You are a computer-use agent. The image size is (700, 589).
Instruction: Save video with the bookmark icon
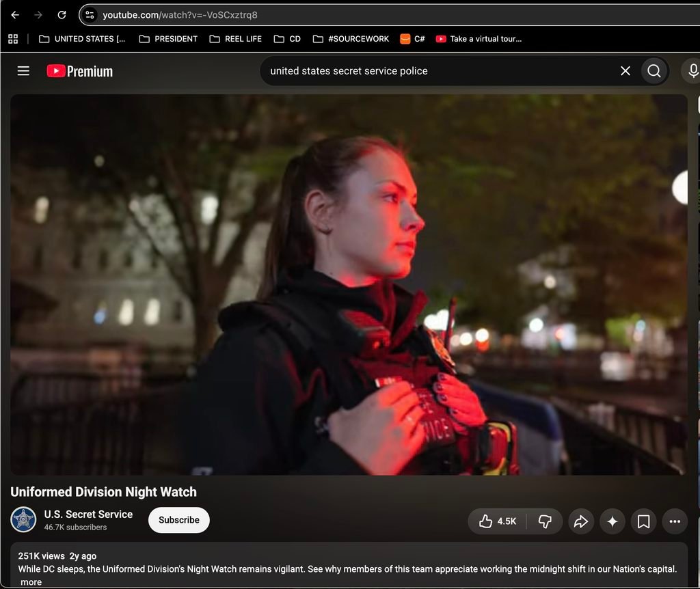tap(643, 521)
